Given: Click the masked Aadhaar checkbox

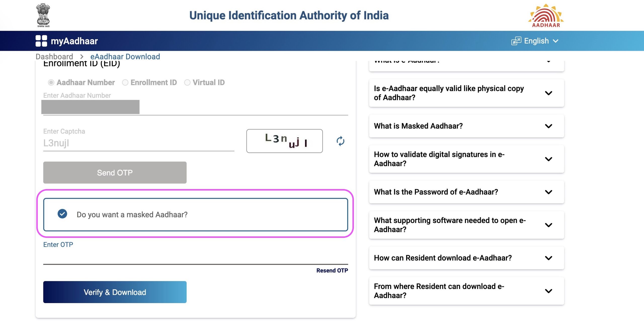Looking at the screenshot, I should (x=62, y=214).
